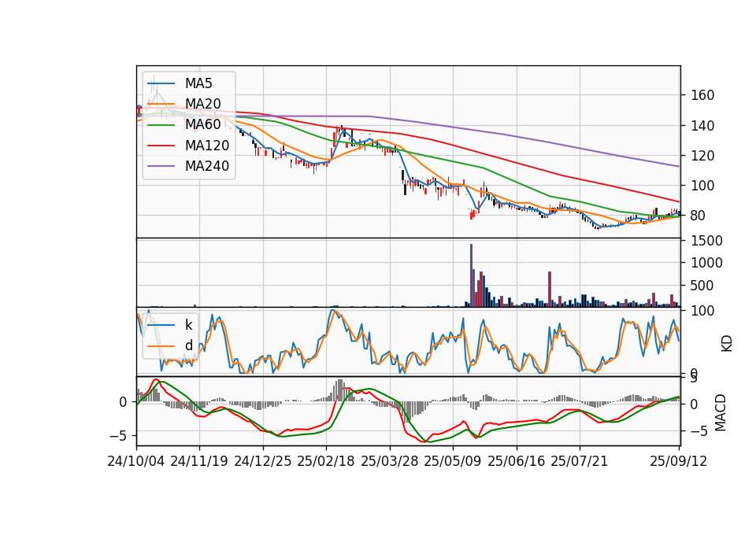
Task: Click the 25/09/12 date axis label
Action: (678, 461)
